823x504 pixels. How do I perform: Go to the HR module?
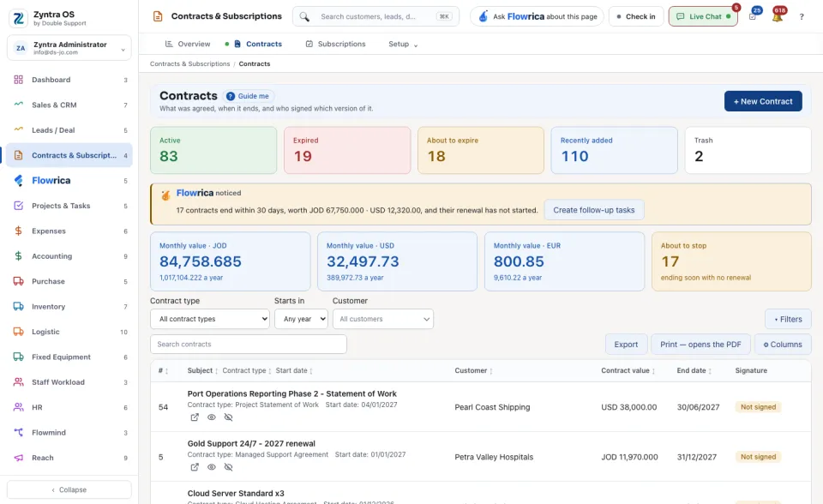click(x=69, y=407)
